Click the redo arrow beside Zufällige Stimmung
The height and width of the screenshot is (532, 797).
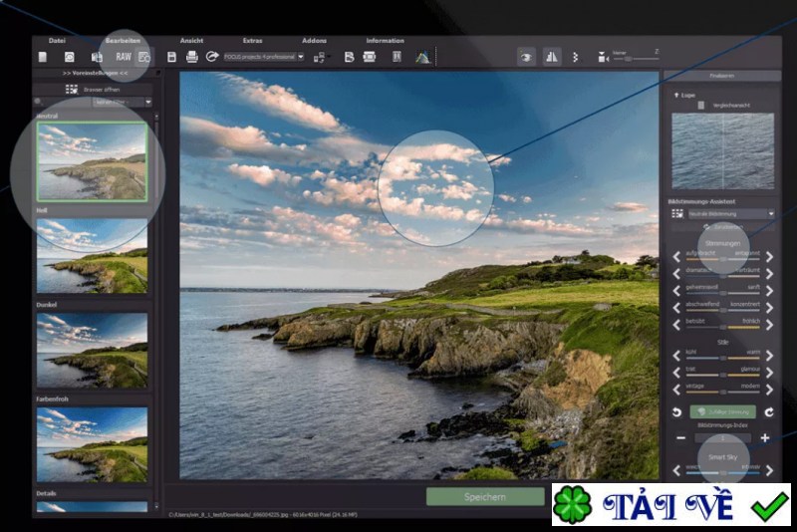(x=769, y=411)
